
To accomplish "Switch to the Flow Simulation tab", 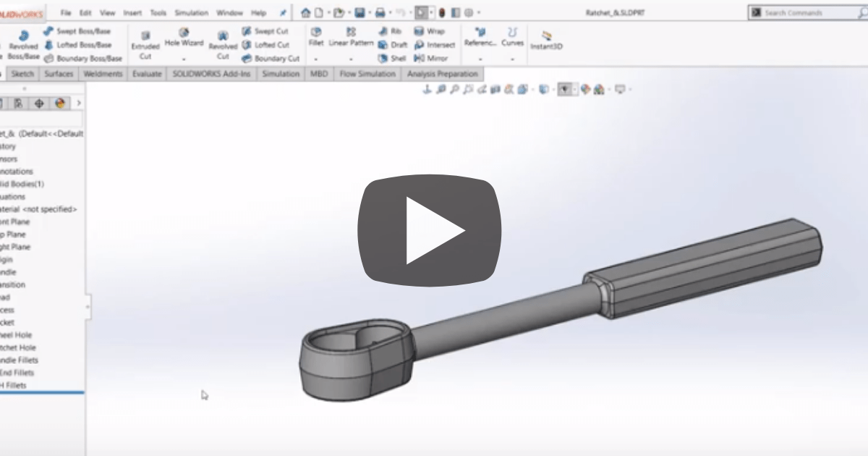I will pos(367,74).
